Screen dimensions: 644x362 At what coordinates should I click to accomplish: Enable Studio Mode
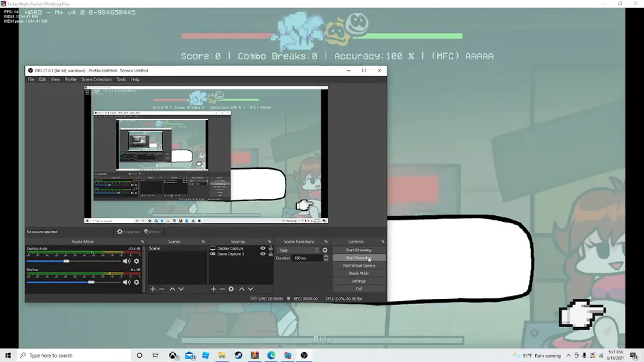pyautogui.click(x=358, y=273)
